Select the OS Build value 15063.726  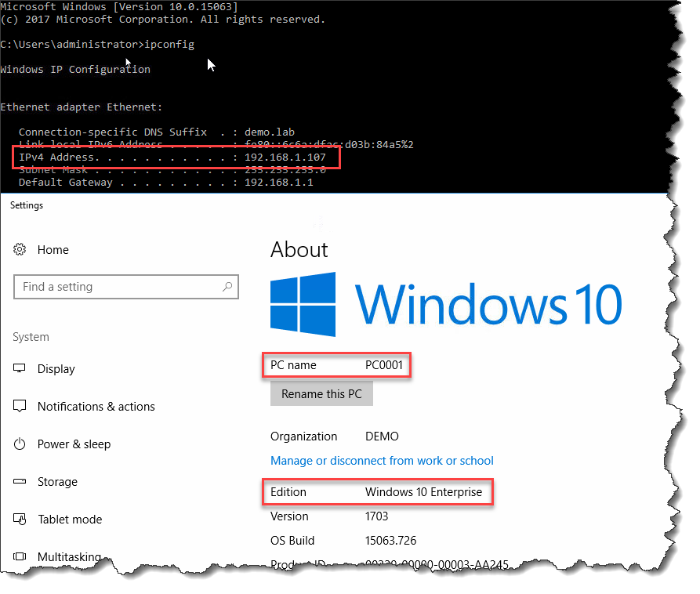click(x=390, y=541)
